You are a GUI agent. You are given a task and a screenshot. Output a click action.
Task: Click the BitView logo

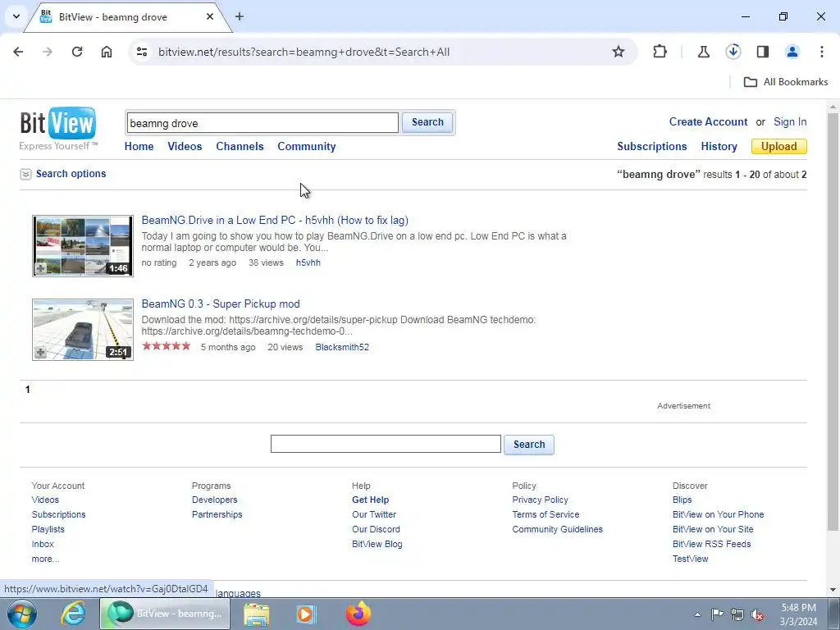pos(58,129)
